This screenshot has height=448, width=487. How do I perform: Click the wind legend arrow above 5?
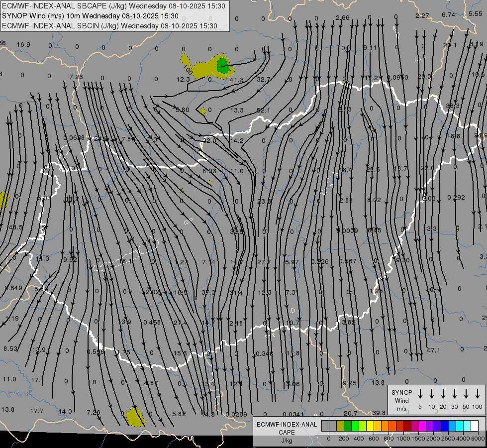pyautogui.click(x=420, y=394)
